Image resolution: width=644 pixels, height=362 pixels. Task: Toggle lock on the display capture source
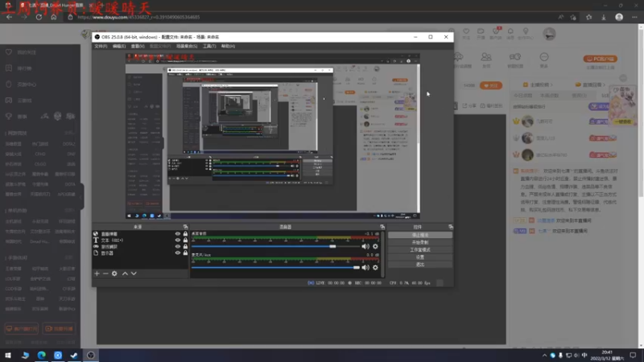tap(185, 253)
